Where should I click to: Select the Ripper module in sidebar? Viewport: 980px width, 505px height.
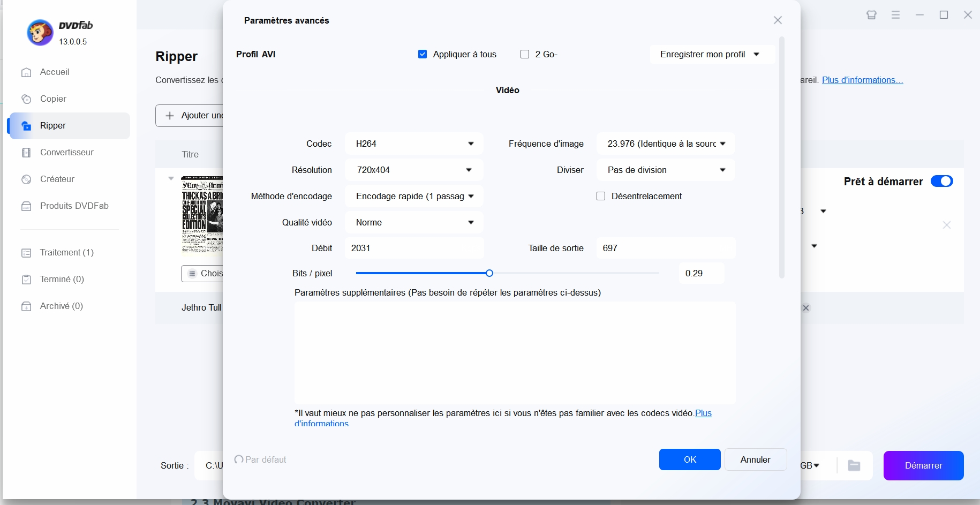point(70,126)
